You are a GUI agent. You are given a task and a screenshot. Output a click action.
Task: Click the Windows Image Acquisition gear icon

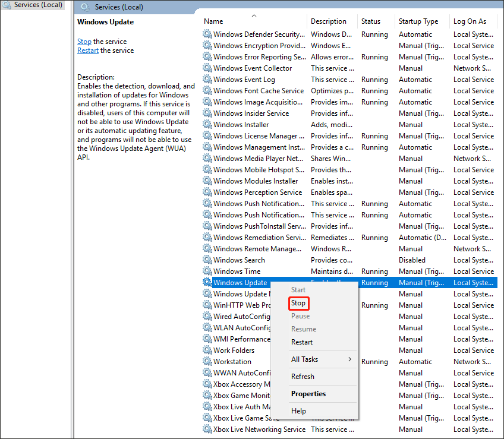207,102
